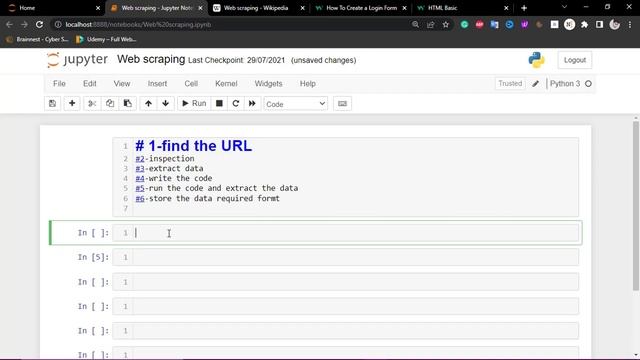This screenshot has width=640, height=360.
Task: Click the share page icon
Action: point(431,24)
